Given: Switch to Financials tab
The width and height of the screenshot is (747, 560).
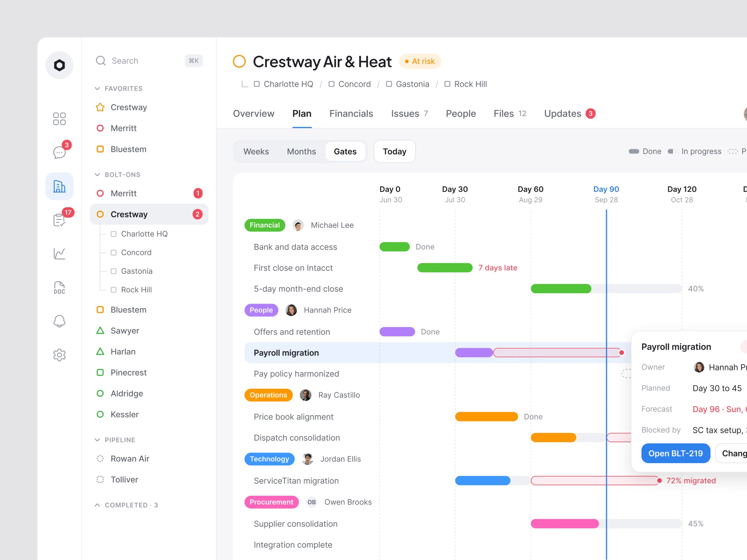Looking at the screenshot, I should (x=351, y=114).
